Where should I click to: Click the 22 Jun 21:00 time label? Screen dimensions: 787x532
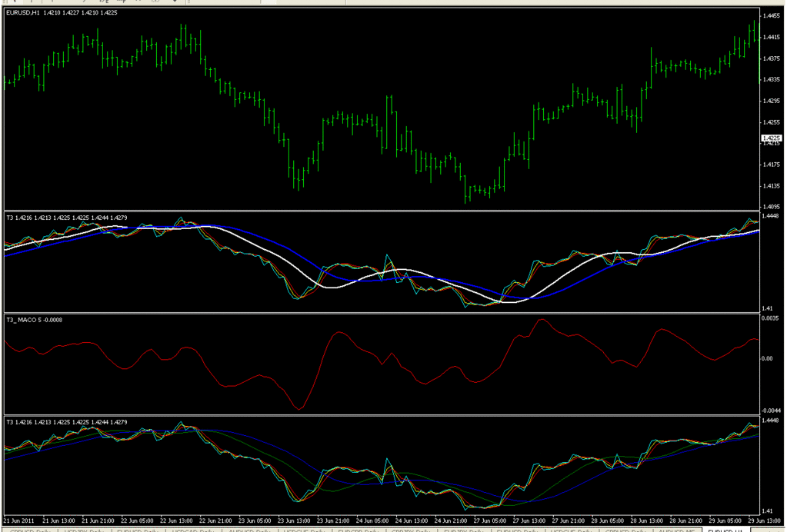(215, 521)
